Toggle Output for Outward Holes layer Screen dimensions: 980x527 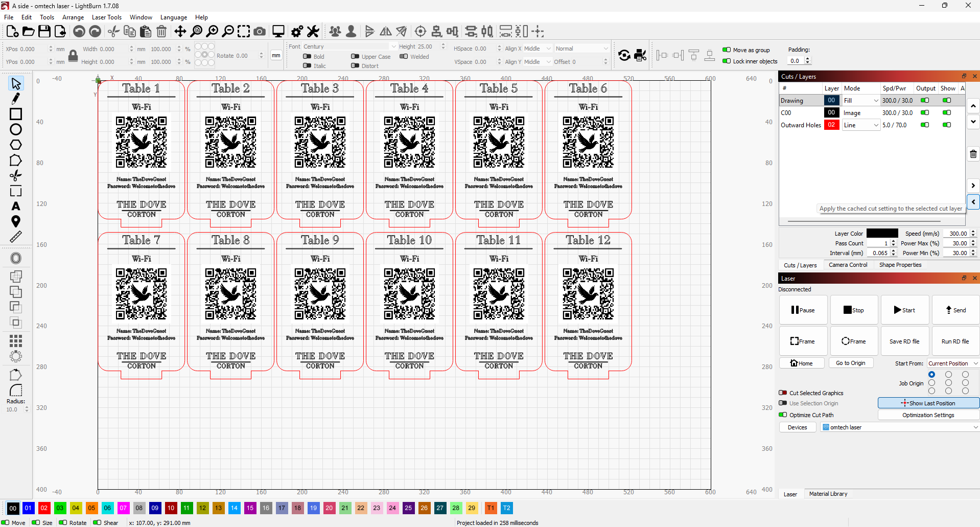[x=924, y=125]
